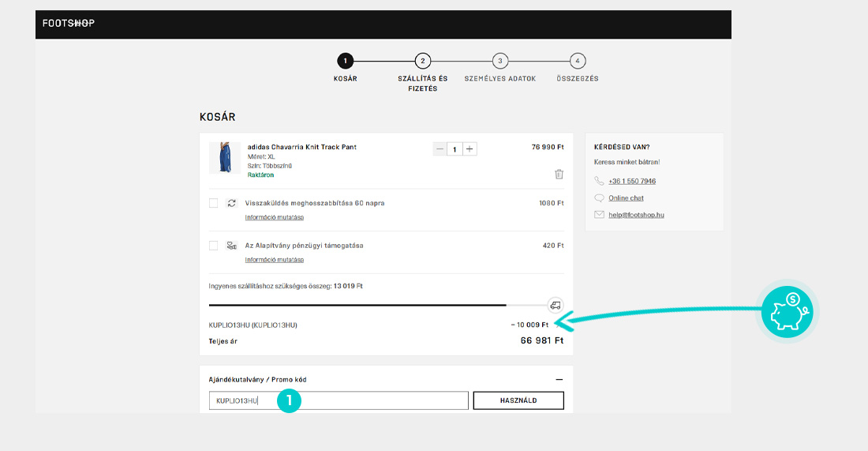Click the chat bubble icon
Viewport: 868px width, 451px height.
(600, 198)
